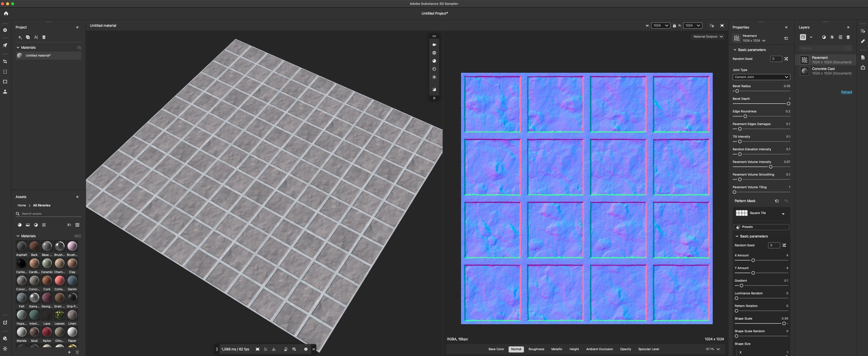Switch to the Base Color channel tab
The height and width of the screenshot is (356, 868).
pos(496,349)
